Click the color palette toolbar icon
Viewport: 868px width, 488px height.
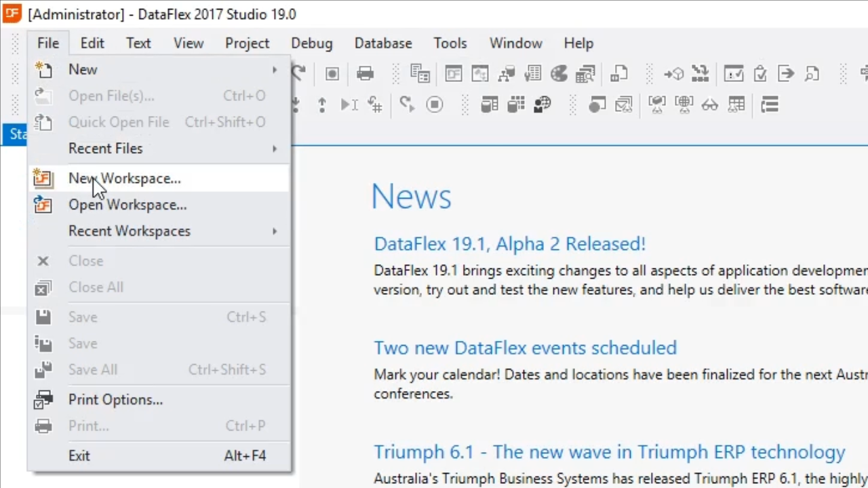pos(559,73)
